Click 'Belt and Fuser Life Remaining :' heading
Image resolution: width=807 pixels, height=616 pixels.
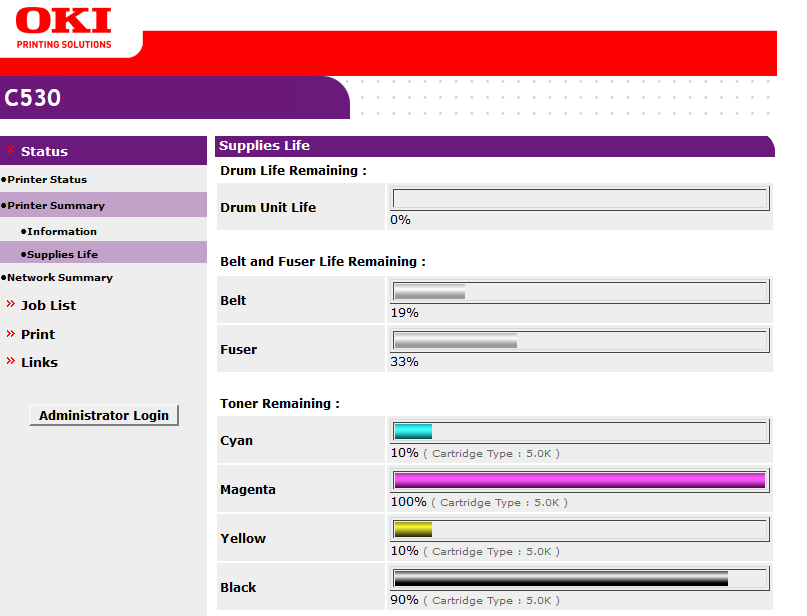tap(323, 261)
